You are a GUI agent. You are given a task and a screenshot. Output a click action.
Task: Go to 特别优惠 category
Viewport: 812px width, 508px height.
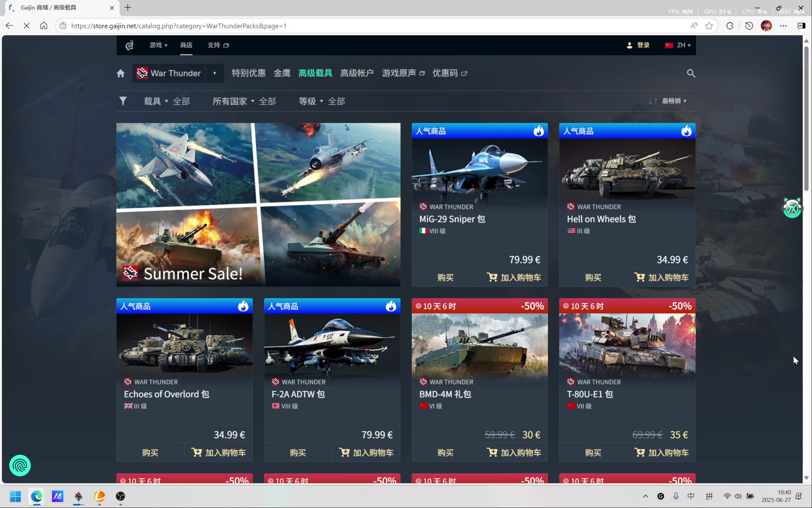click(248, 73)
